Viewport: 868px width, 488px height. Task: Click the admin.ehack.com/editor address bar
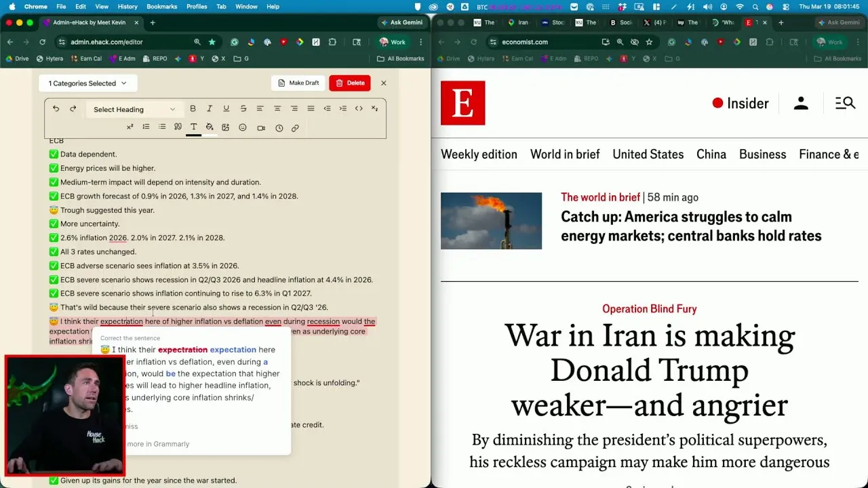(x=129, y=42)
